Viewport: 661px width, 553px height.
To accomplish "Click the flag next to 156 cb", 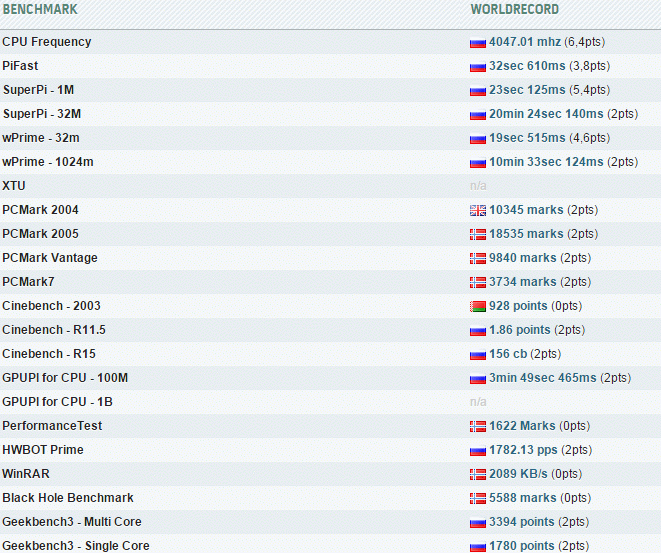I will pyautogui.click(x=478, y=354).
